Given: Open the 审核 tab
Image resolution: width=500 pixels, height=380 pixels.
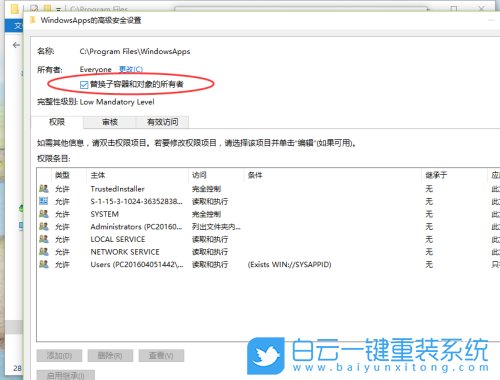Looking at the screenshot, I should point(110,122).
